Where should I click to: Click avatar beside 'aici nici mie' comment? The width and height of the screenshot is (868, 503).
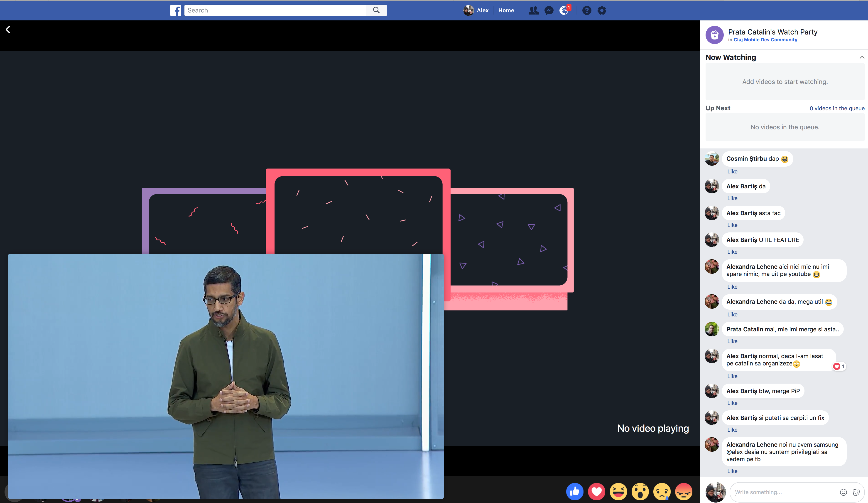[x=712, y=266]
